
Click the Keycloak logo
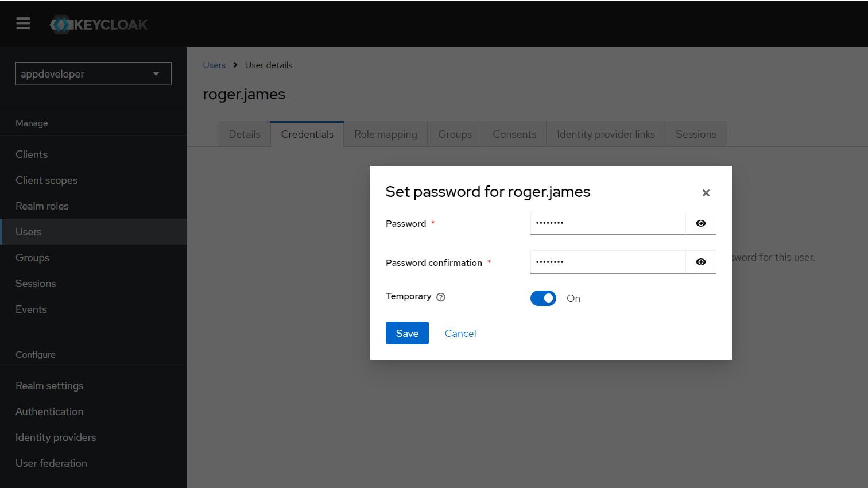coord(99,24)
